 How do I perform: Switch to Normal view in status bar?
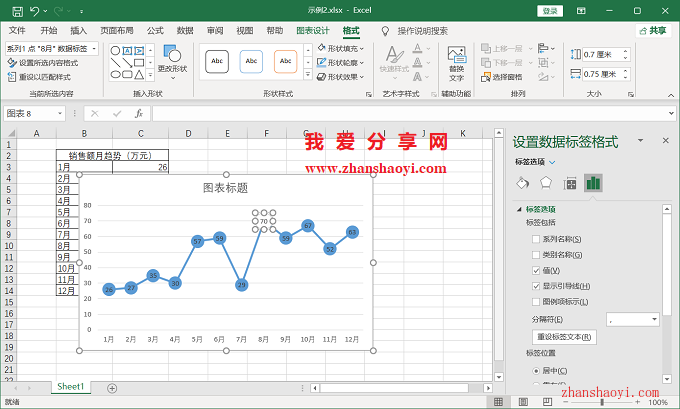point(499,402)
